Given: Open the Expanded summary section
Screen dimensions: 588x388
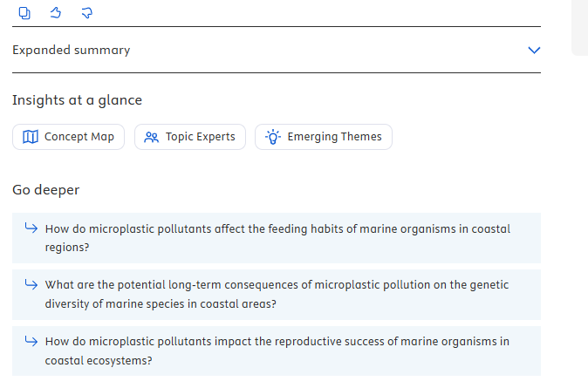Looking at the screenshot, I should [72, 51].
